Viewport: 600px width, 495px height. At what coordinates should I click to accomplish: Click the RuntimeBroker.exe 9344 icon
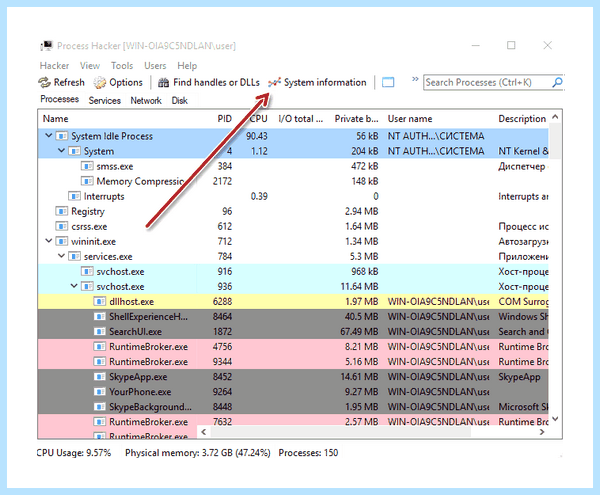coord(99,362)
